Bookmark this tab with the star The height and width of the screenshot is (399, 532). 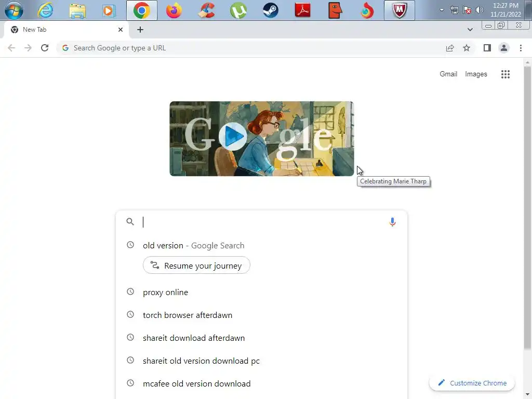pyautogui.click(x=467, y=48)
